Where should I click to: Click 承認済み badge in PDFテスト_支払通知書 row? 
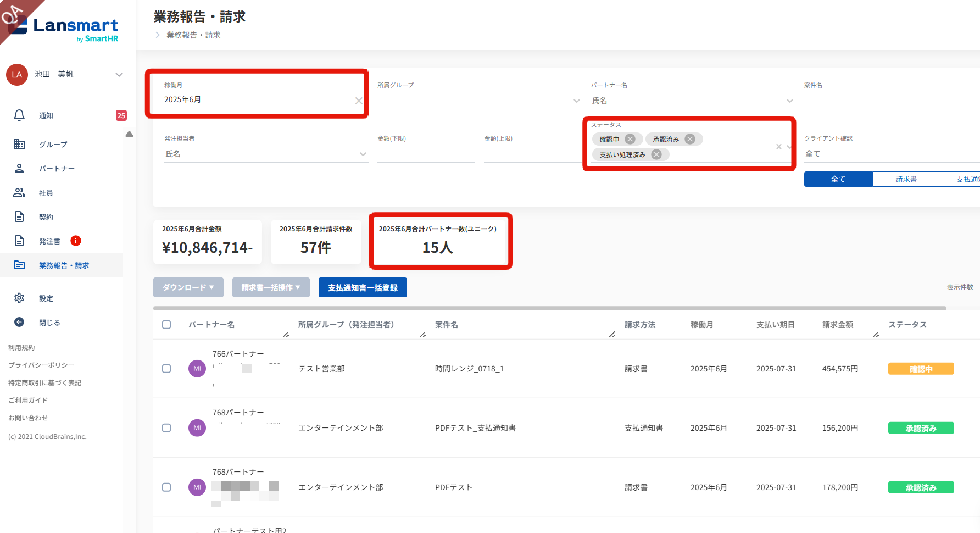pos(921,428)
